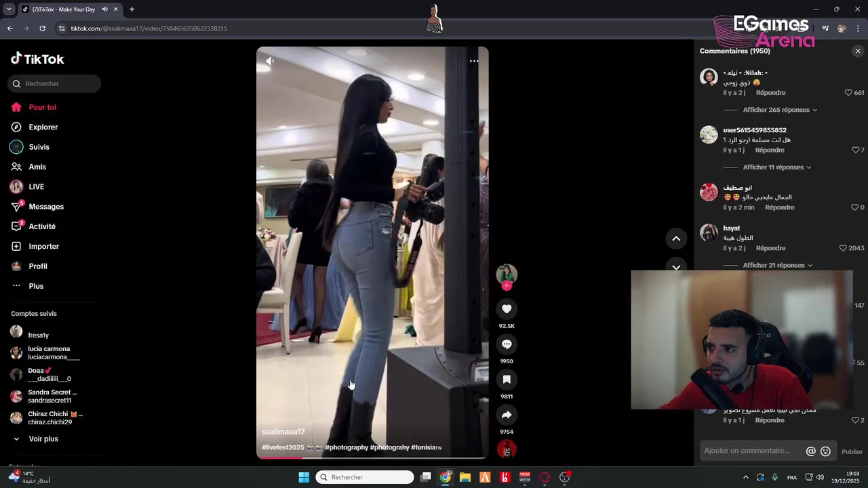Seek on the video progress bar
868x488 pixels.
click(x=372, y=457)
